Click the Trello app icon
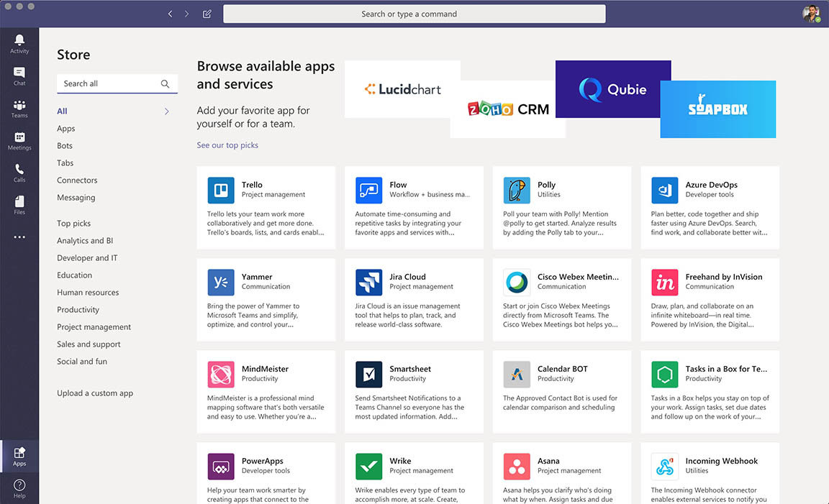The image size is (829, 504). coord(221,191)
